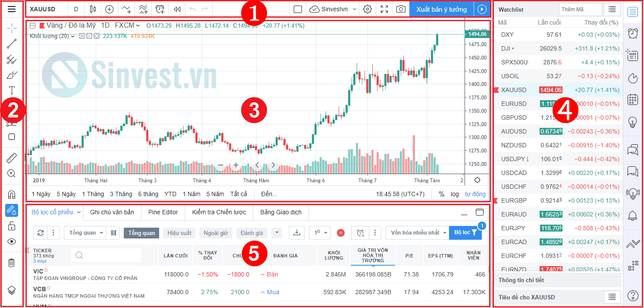Open the alerts panel from the right sidebar
Screen dimensions: 644x308
coord(633,33)
